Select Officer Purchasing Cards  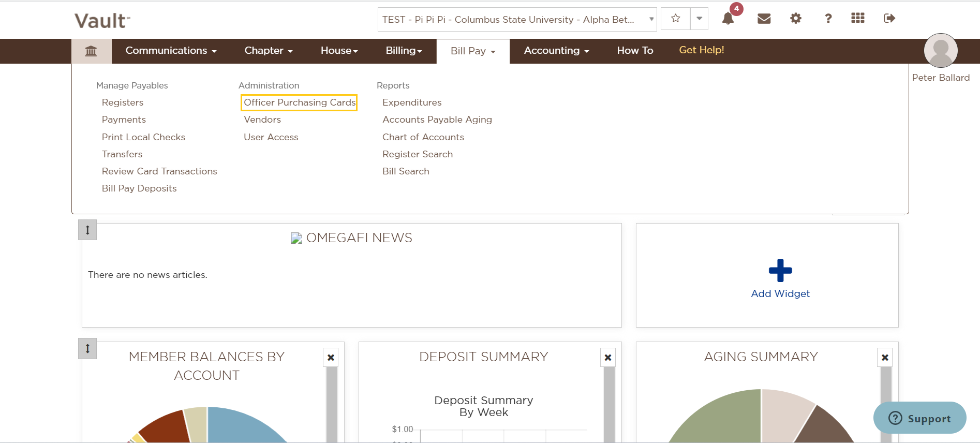click(300, 102)
